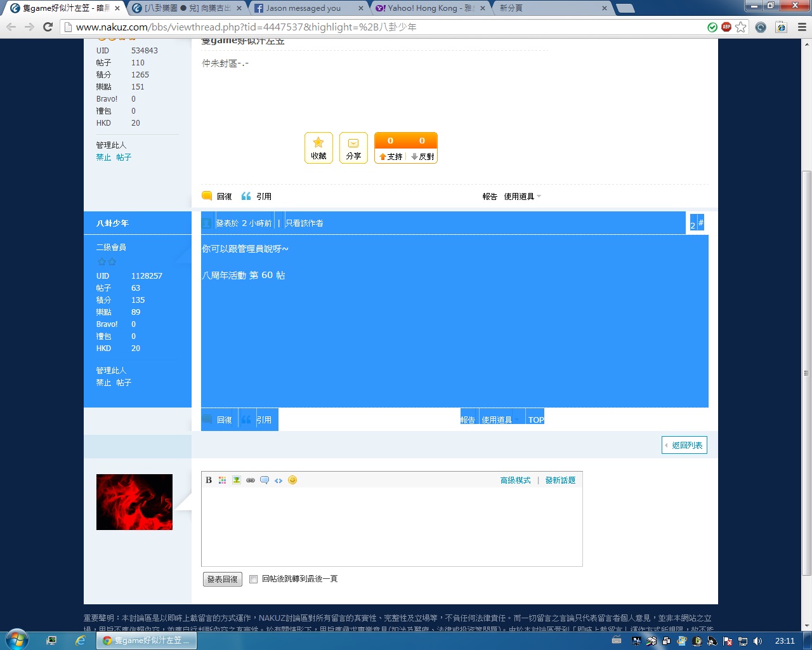812x650 pixels.
Task: Click the bold B icon in editor
Action: point(209,480)
